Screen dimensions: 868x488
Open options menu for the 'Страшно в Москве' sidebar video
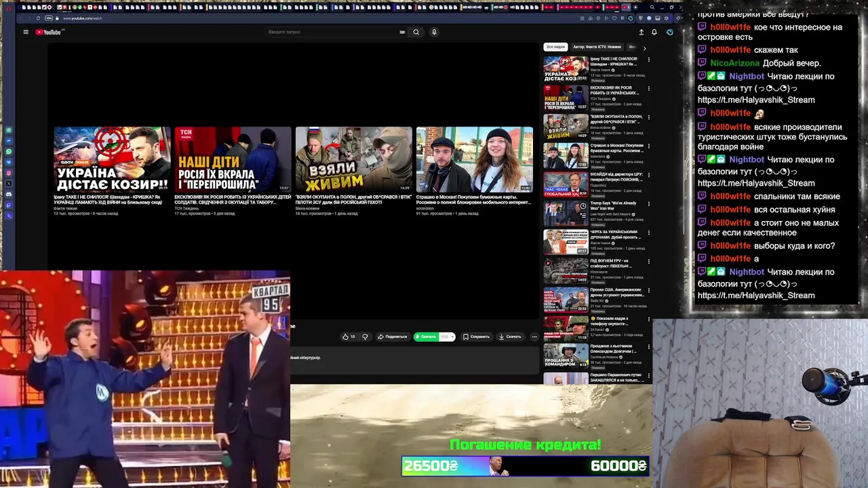[x=648, y=146]
